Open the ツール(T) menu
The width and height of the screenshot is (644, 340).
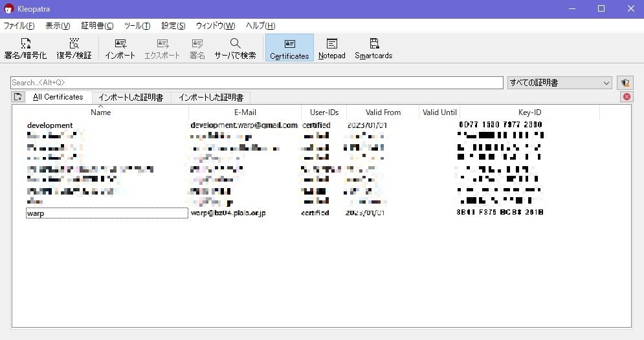click(x=137, y=26)
